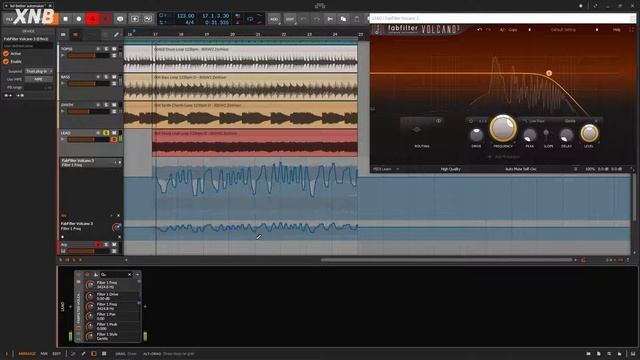Open the Help menu in Volcano plugin
This screenshot has width=640, height=360.
point(617,30)
